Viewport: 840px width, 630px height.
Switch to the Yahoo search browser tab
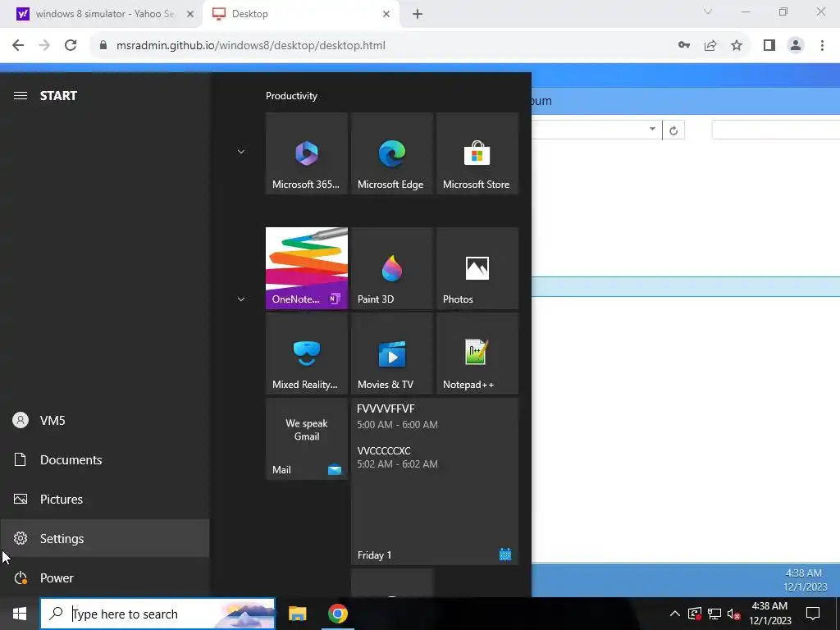coord(101,14)
